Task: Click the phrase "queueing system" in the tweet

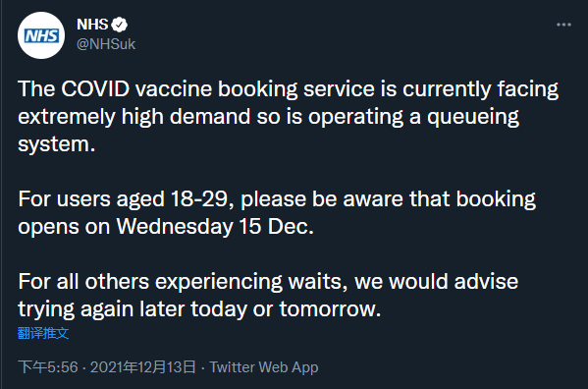Action: point(269,131)
